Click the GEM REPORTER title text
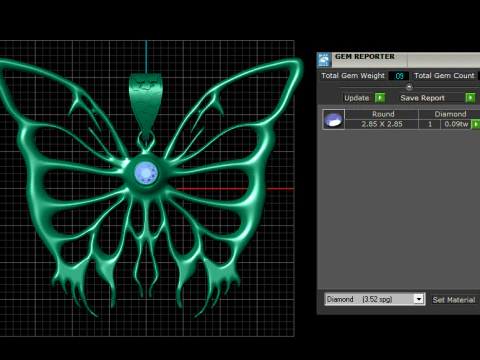Viewport: 480px width, 360px height. 365,57
